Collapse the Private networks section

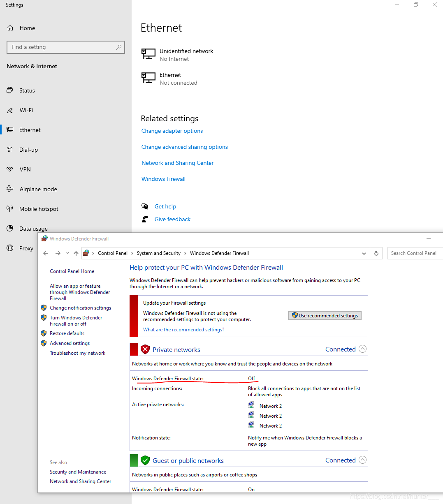[x=362, y=349]
